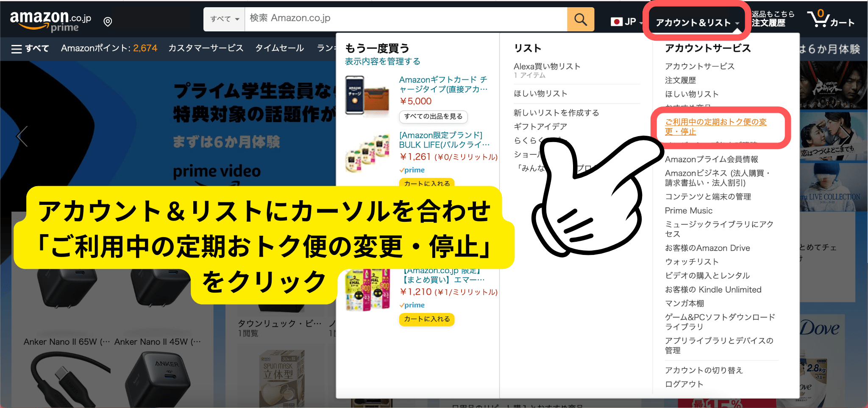
Task: Click the carousel previous arrow
Action: pyautogui.click(x=21, y=136)
